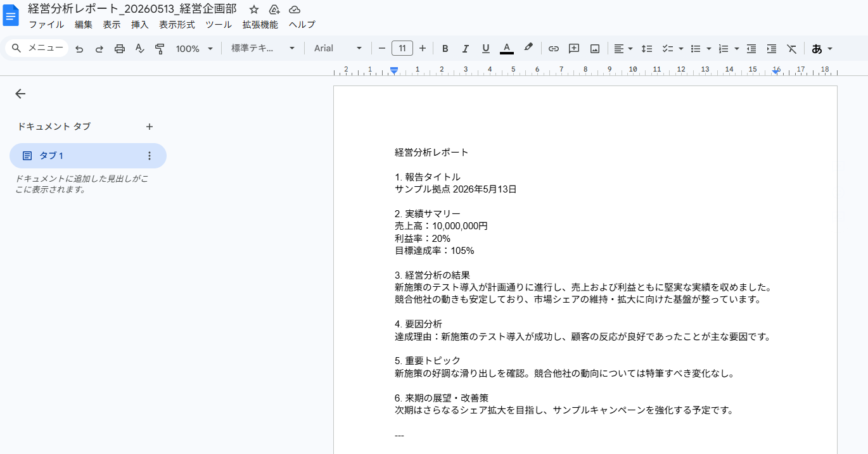868x454 pixels.
Task: Click the right indent marker on the ruler
Action: pyautogui.click(x=775, y=72)
